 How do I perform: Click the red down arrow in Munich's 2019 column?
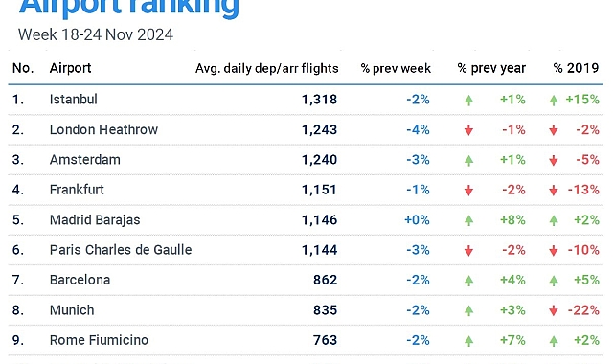pos(554,310)
